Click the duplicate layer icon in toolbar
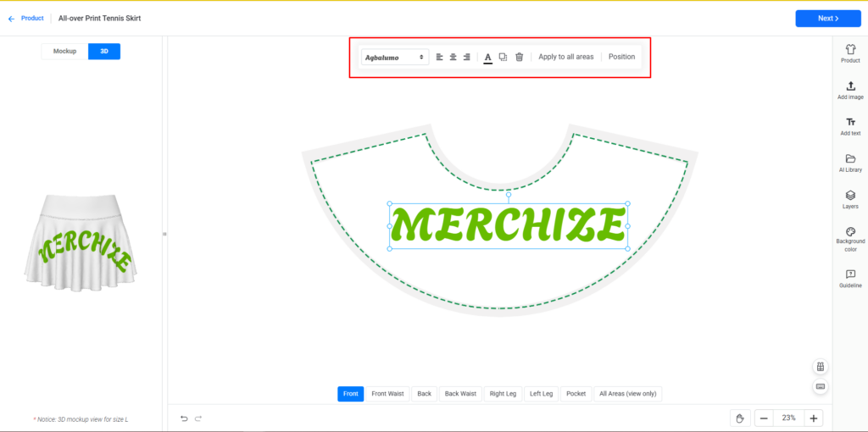 pyautogui.click(x=503, y=57)
